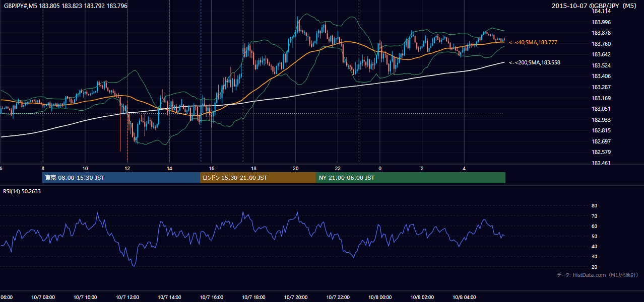Screen dimensions: 644x302
Task: Click RSI scale level 60
Action: [594, 226]
